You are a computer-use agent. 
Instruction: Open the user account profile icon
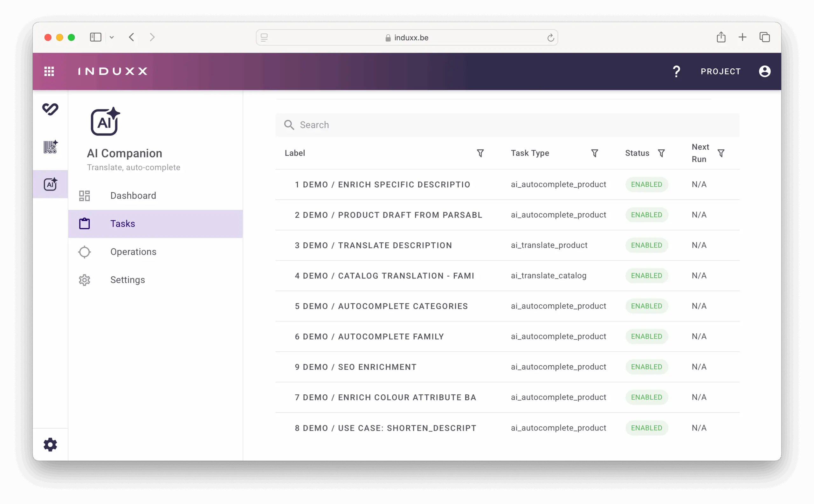[x=764, y=71]
